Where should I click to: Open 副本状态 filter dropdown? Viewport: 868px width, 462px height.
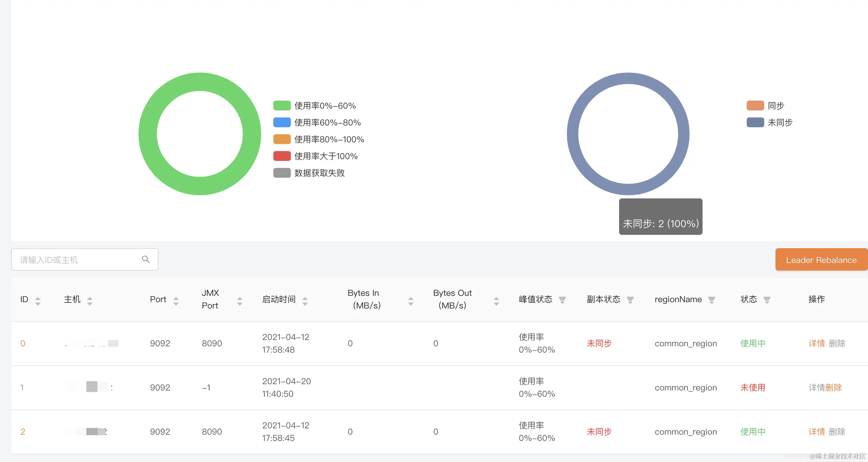tap(630, 300)
